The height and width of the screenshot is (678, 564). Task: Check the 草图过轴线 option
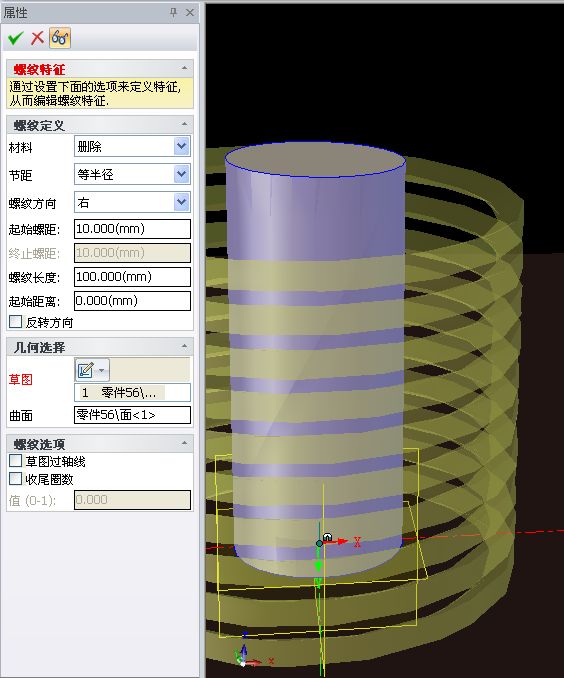coord(16,461)
